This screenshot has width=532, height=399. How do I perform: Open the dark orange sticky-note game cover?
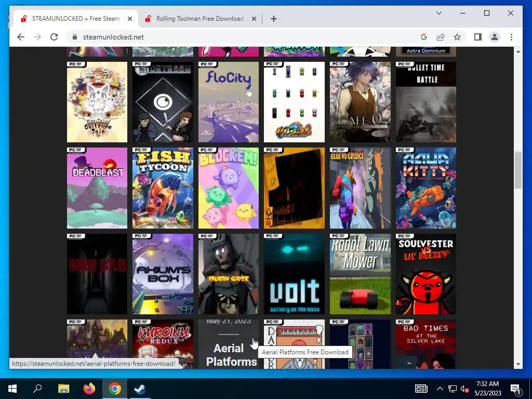pyautogui.click(x=294, y=188)
